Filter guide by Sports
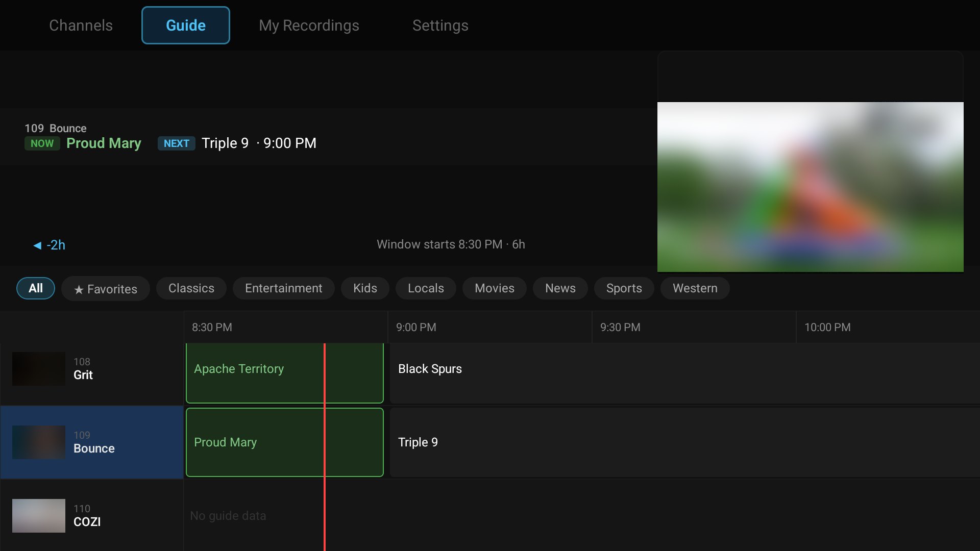This screenshot has height=551, width=980. click(624, 288)
